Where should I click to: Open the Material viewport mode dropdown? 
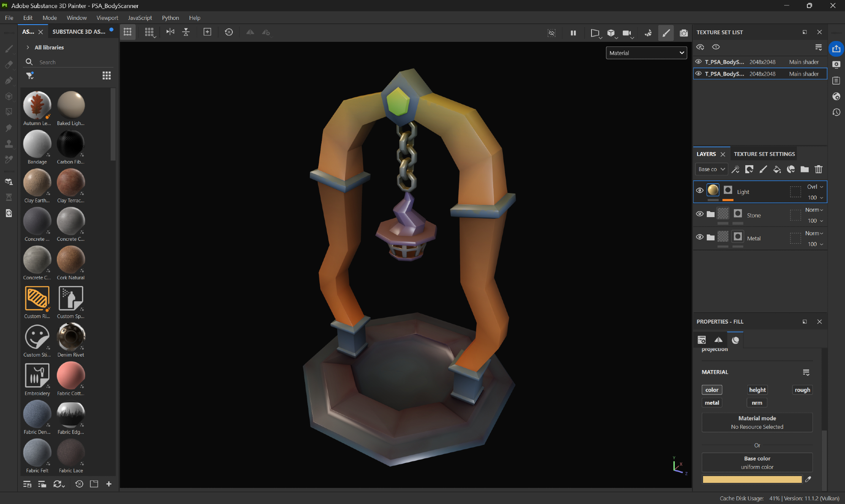click(646, 53)
